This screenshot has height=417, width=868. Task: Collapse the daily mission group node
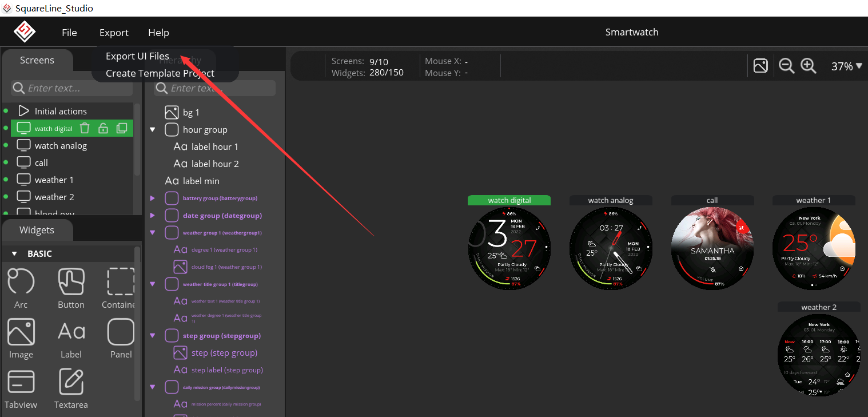coord(153,387)
